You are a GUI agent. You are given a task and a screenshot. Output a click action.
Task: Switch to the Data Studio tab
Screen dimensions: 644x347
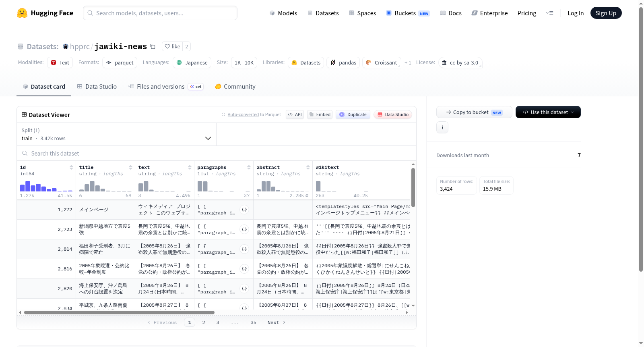coord(97,86)
